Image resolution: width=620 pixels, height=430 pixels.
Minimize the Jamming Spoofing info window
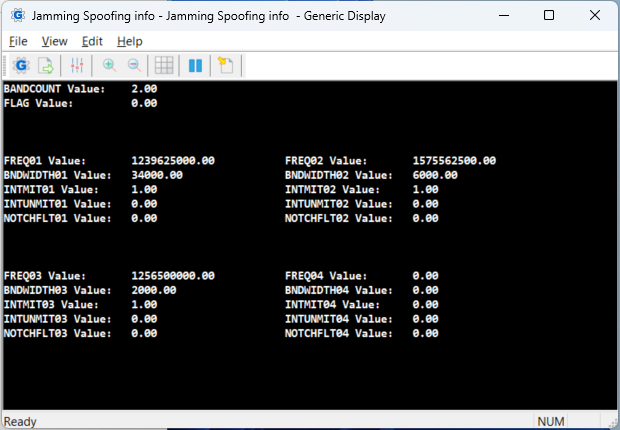click(502, 16)
